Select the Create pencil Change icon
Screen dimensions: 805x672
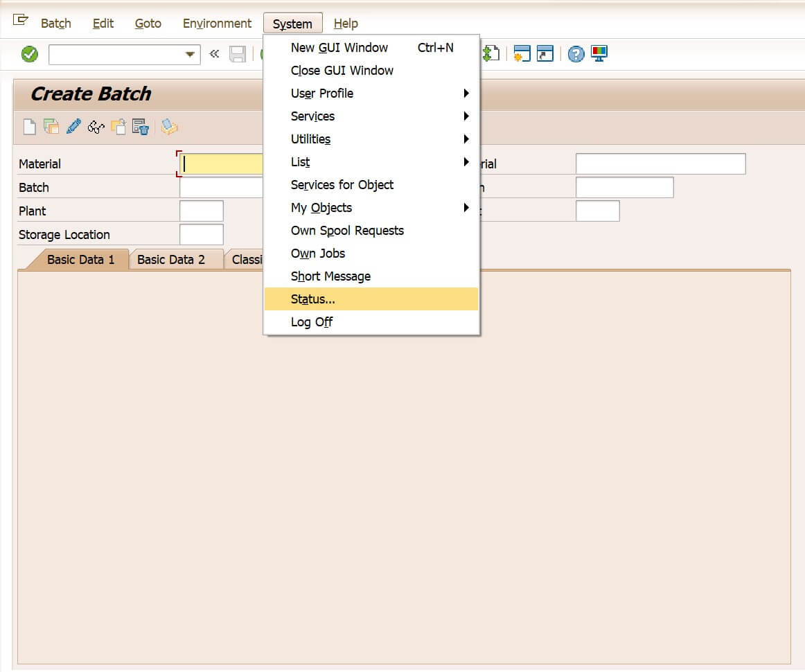[73, 126]
